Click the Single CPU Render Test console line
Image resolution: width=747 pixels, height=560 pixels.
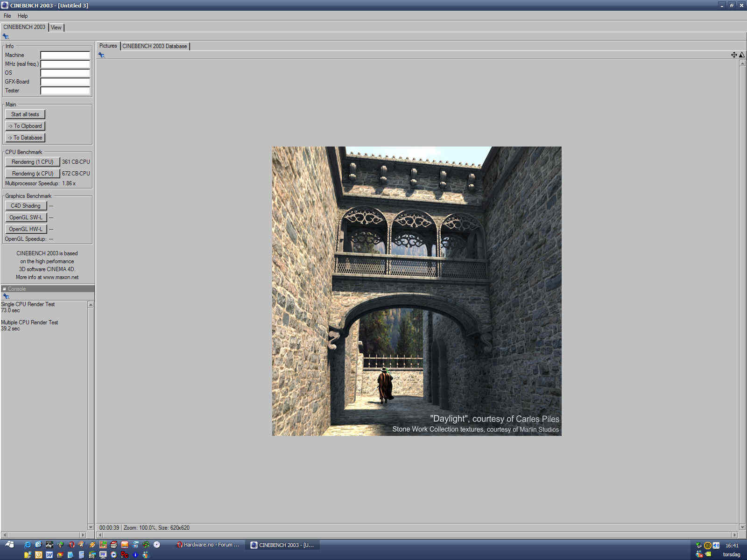click(28, 304)
